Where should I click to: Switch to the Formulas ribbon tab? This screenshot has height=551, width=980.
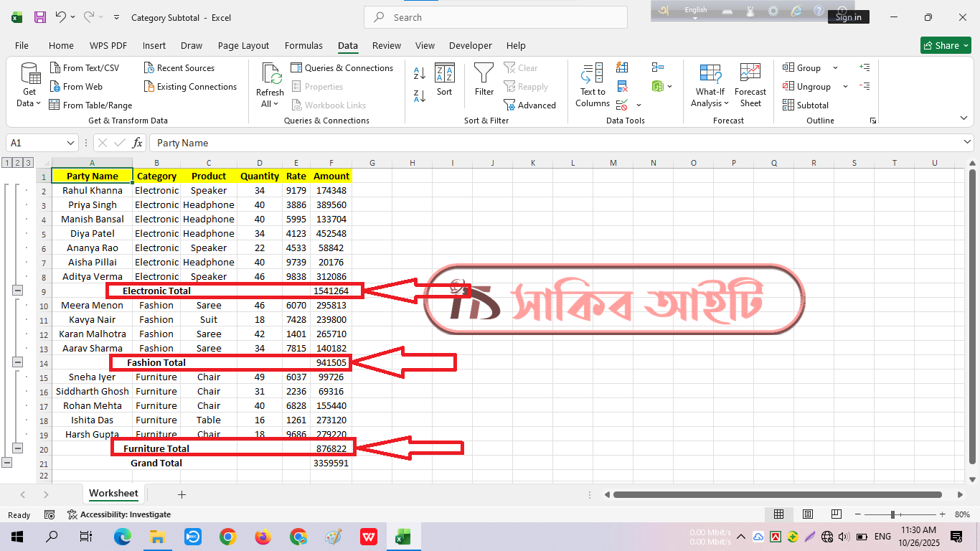303,45
